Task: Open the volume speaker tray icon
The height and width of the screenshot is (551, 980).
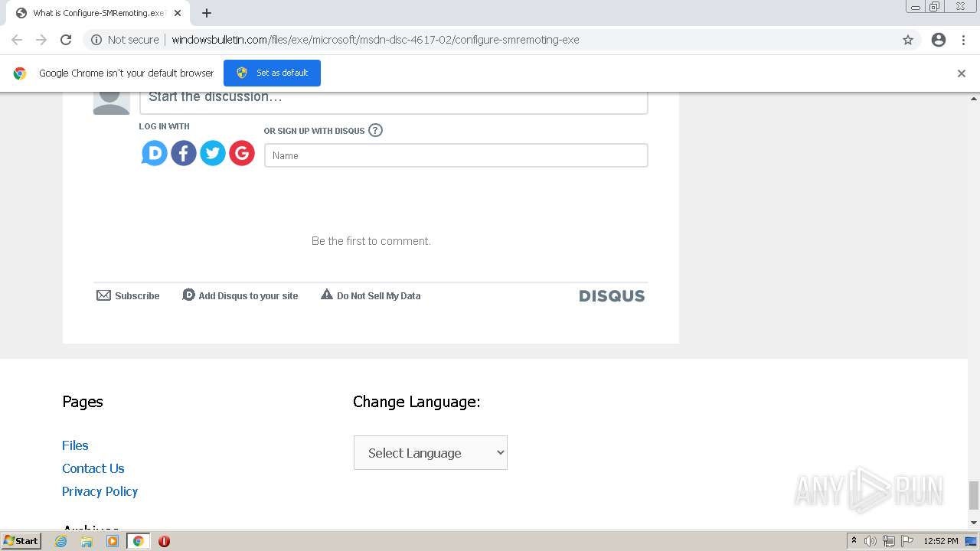Action: click(871, 541)
